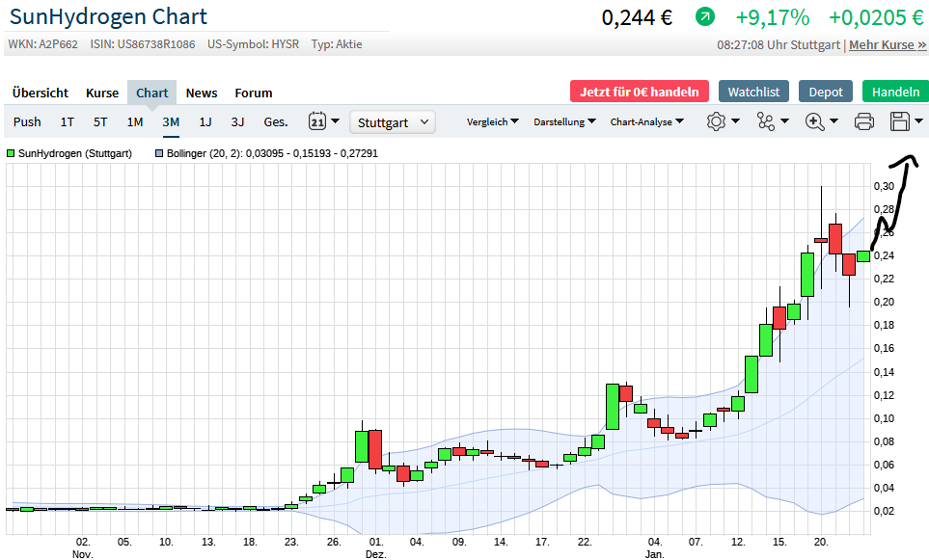Click blue Bollinger legend swatch

[159, 153]
